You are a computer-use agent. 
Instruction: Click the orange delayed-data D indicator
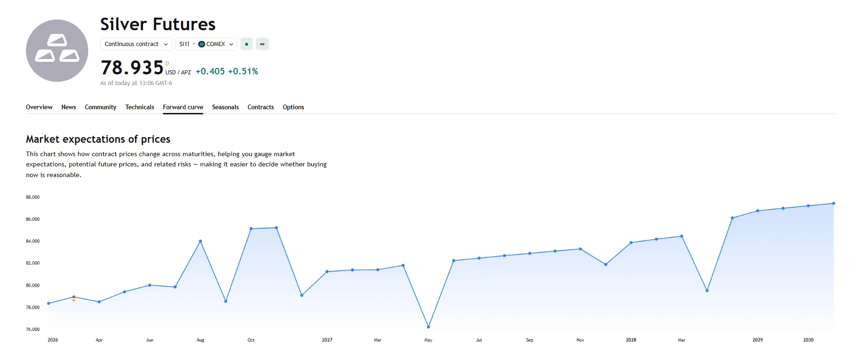(x=167, y=64)
